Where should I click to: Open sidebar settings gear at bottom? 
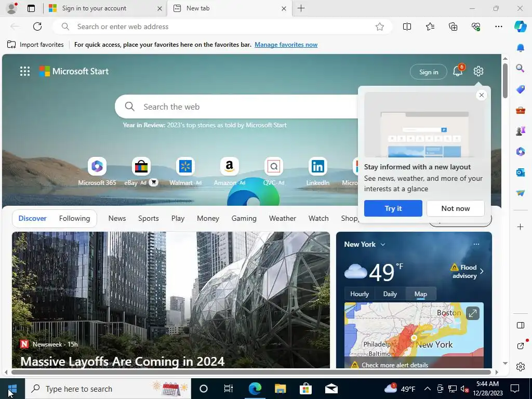(x=520, y=367)
